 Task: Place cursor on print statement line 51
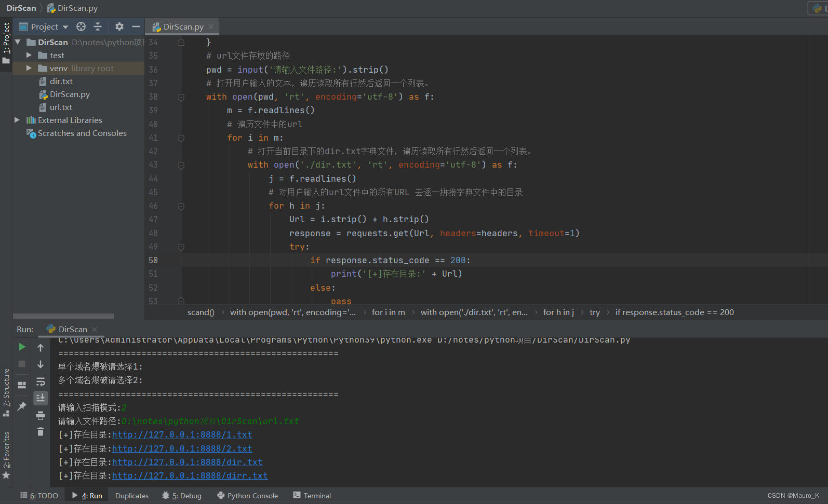tap(396, 274)
